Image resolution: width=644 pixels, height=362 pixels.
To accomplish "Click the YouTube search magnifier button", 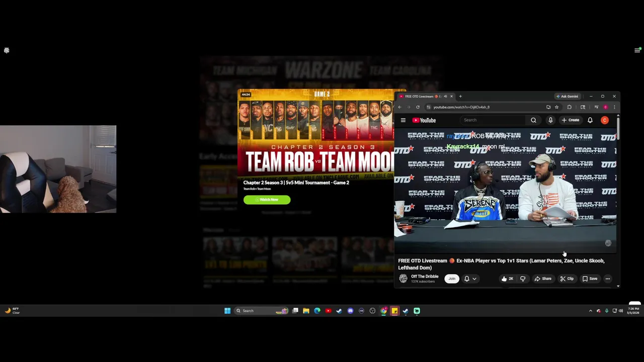I will coord(533,120).
